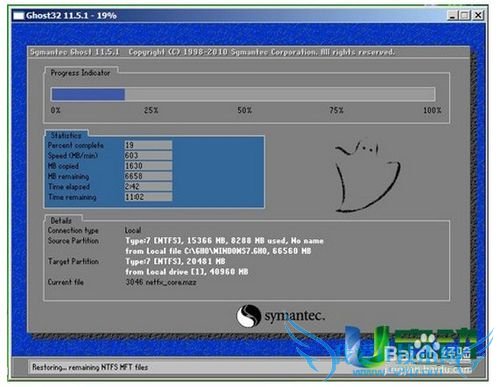Click target text 'Type:7 [NTFS], 20481 MB'
This screenshot has width=500, height=387.
coord(175,261)
